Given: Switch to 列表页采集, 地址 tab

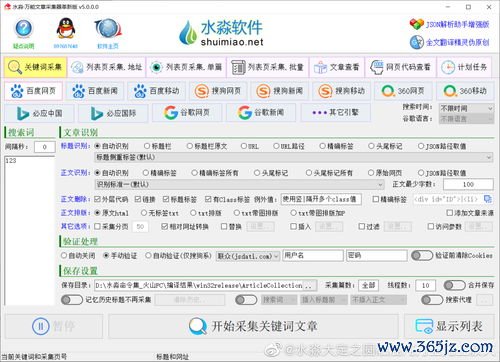Looking at the screenshot, I should [x=107, y=67].
